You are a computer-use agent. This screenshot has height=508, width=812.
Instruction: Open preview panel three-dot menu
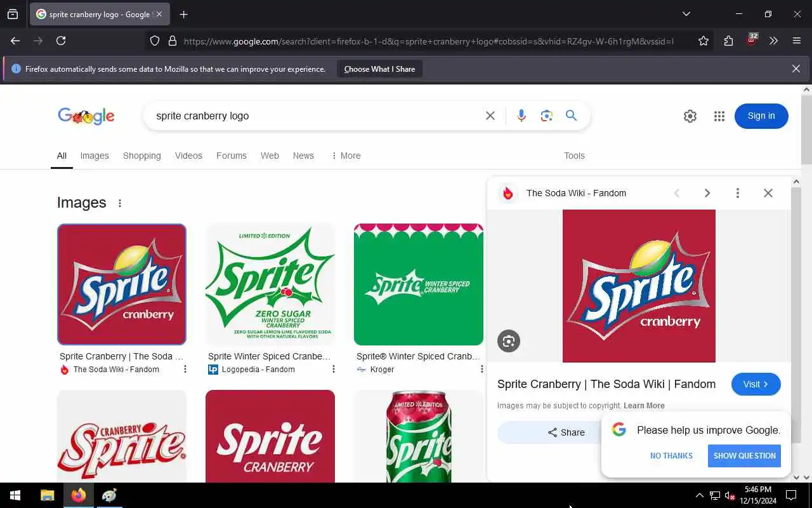coord(738,193)
